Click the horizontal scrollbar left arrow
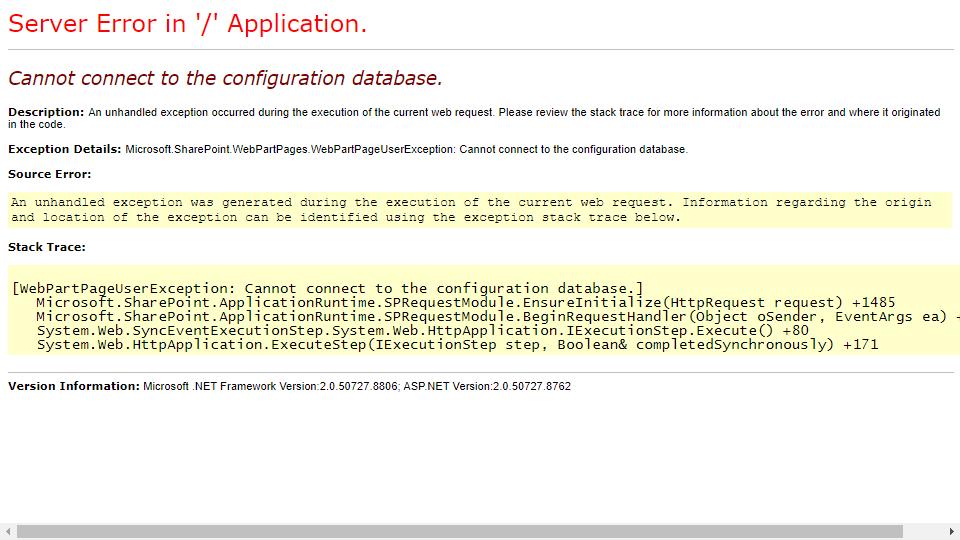Viewport: 960px width, 540px height. click(8, 532)
